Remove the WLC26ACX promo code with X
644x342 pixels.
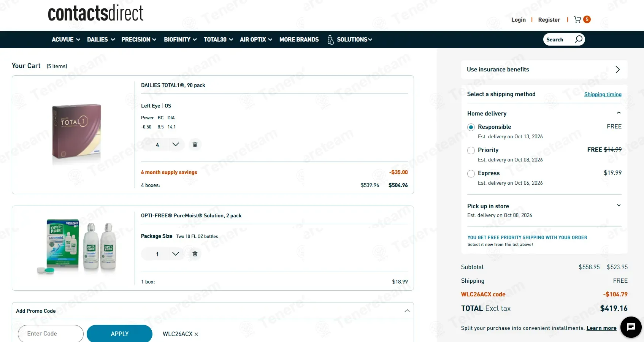197,334
